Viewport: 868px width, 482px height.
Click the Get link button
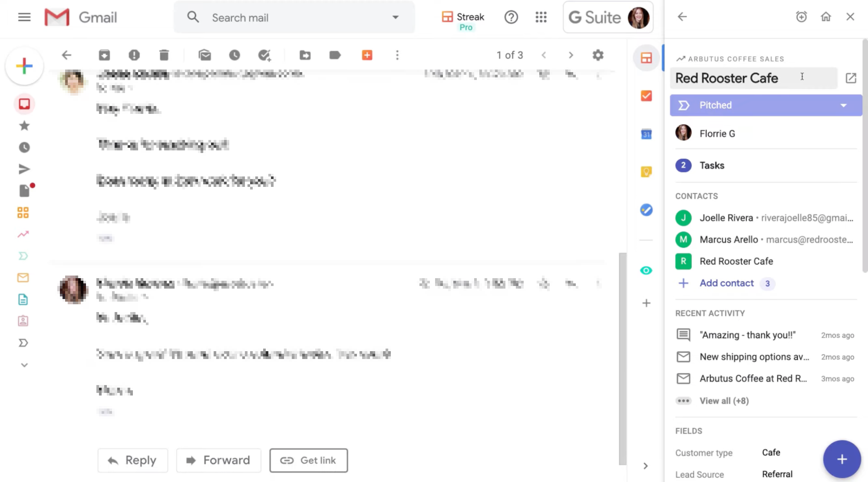(308, 460)
